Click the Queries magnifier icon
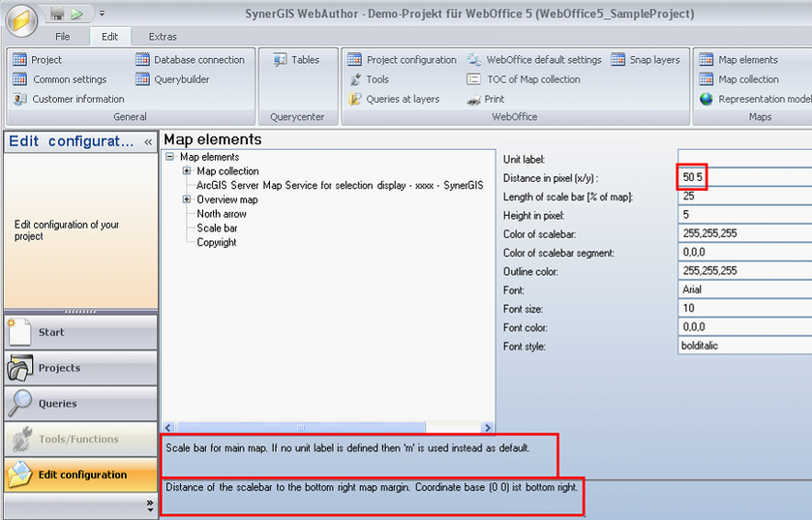Image resolution: width=812 pixels, height=520 pixels. pos(19,404)
